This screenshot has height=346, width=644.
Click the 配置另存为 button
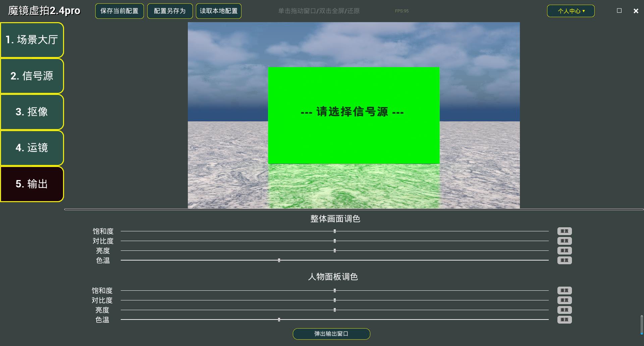pos(170,11)
